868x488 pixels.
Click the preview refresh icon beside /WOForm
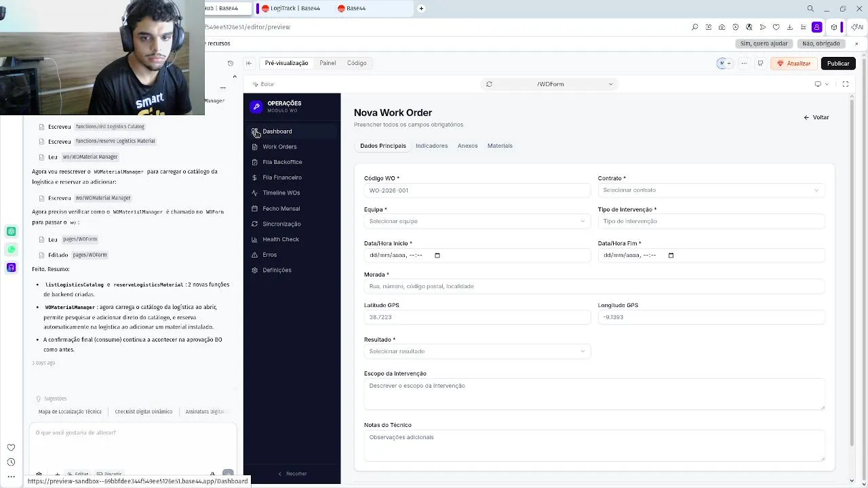(489, 84)
